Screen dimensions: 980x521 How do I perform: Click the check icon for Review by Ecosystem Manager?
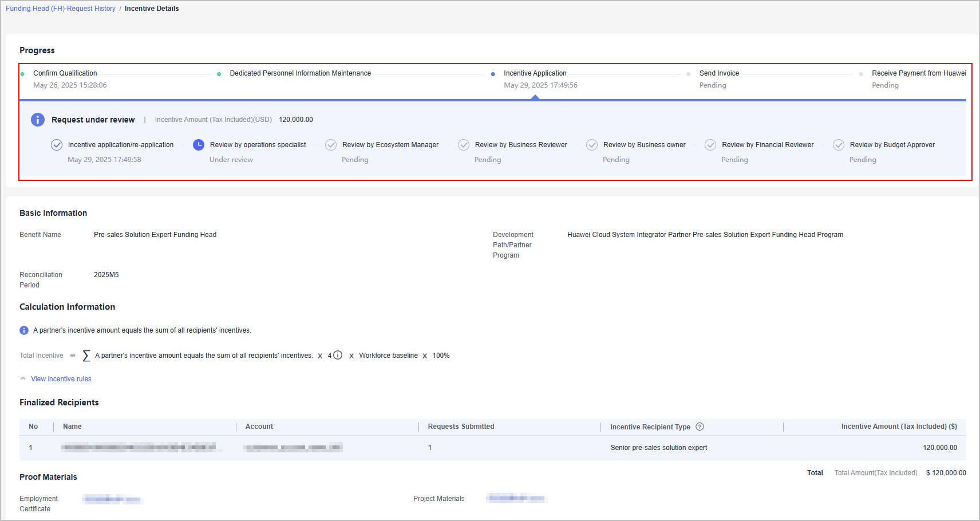(x=331, y=145)
